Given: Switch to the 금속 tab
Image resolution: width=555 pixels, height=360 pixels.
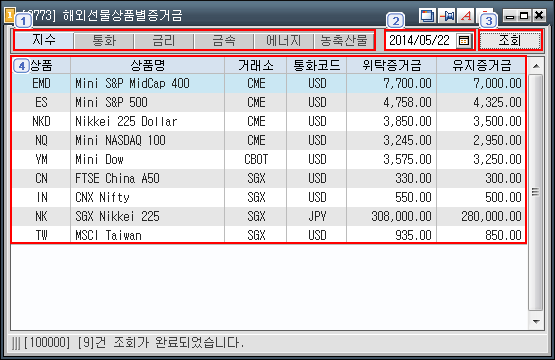Looking at the screenshot, I should [224, 41].
